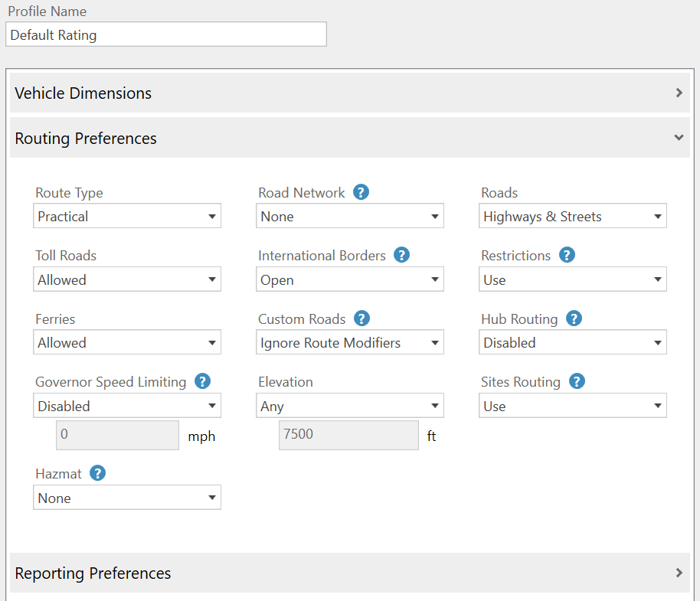
Task: Open help for Road Network
Action: pos(361,192)
